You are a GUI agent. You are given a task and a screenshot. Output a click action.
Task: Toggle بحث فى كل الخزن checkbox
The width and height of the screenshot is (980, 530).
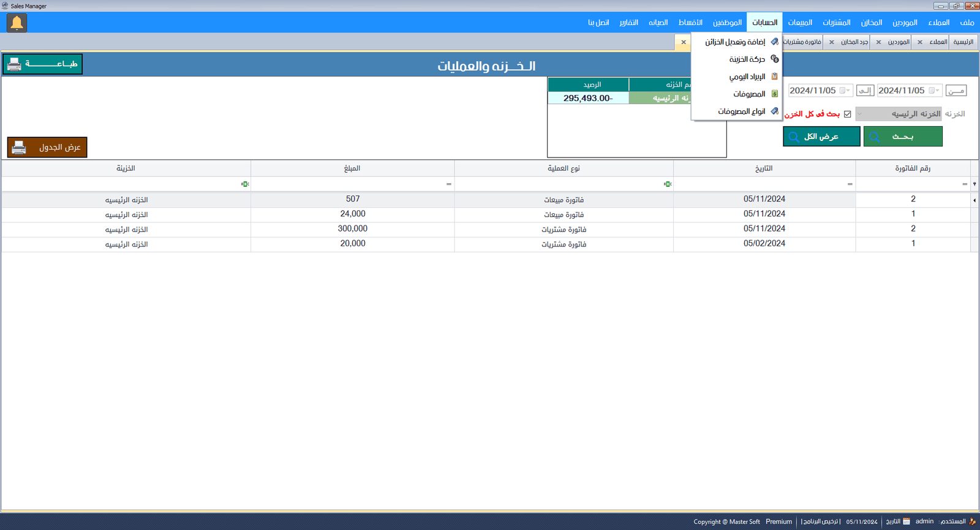(x=847, y=114)
